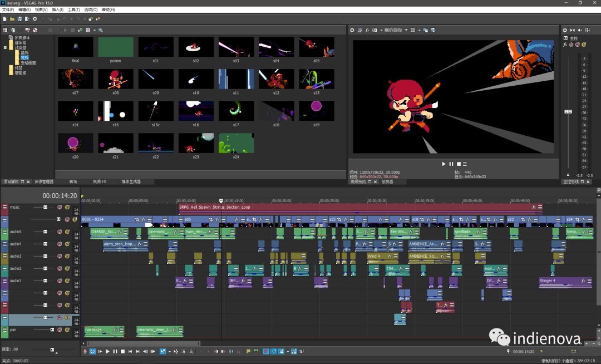
Task: Select the Zoom Edit tool in timeline toolbar
Action: pos(191,351)
